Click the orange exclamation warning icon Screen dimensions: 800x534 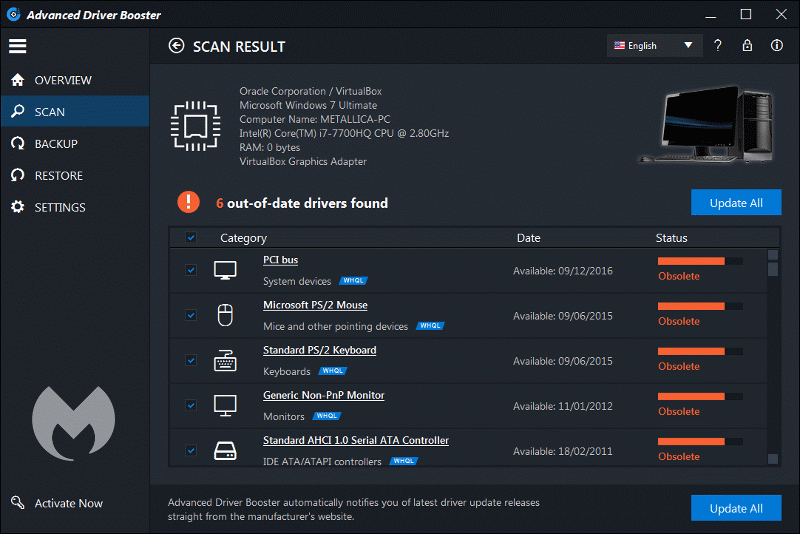pyautogui.click(x=188, y=202)
